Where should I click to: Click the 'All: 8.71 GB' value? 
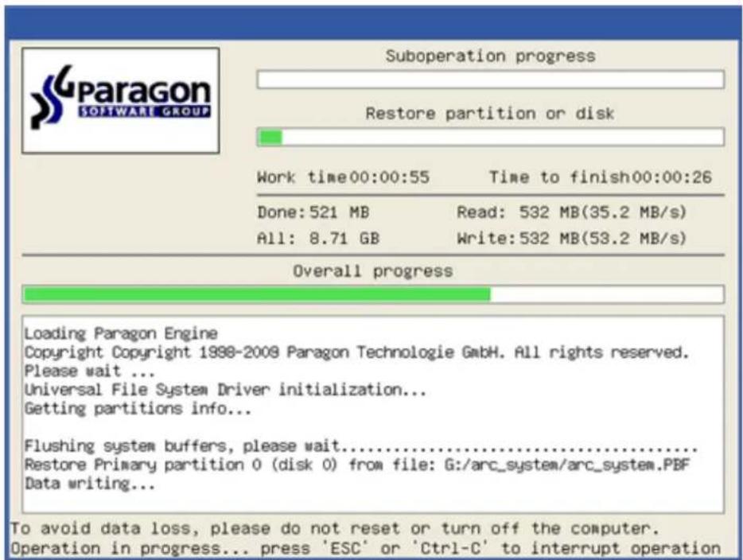pyautogui.click(x=318, y=238)
